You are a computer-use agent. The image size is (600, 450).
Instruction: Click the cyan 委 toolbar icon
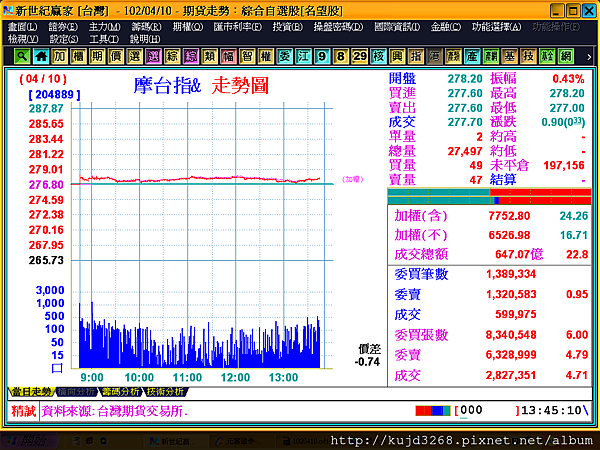click(x=285, y=56)
